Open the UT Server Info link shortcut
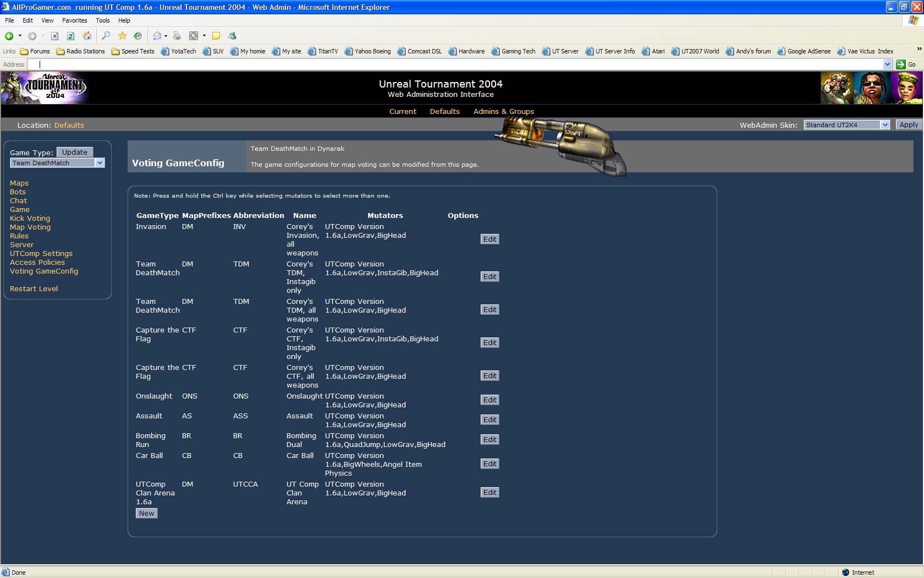924x578 pixels. pyautogui.click(x=610, y=51)
